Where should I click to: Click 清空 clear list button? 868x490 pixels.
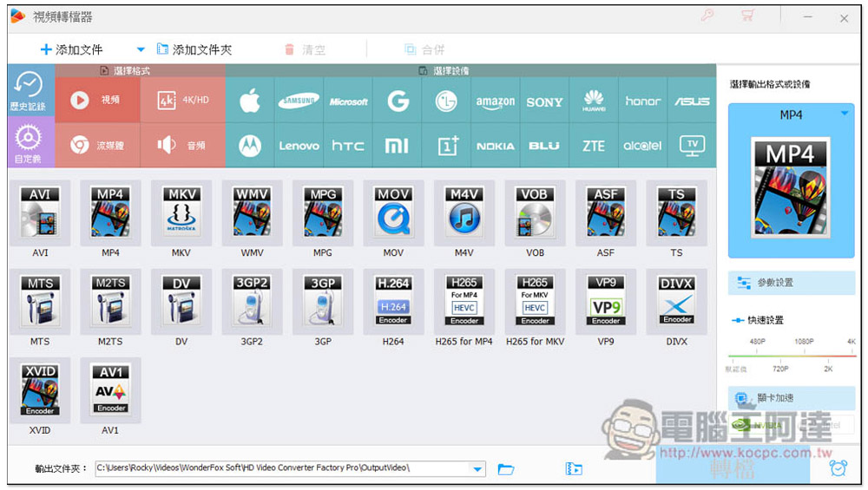point(305,49)
